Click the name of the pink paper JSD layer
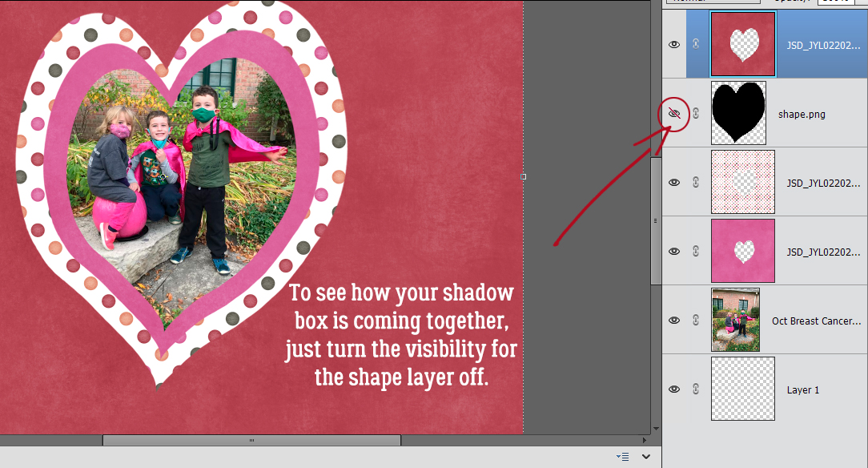Viewport: 868px width, 468px height. (824, 252)
